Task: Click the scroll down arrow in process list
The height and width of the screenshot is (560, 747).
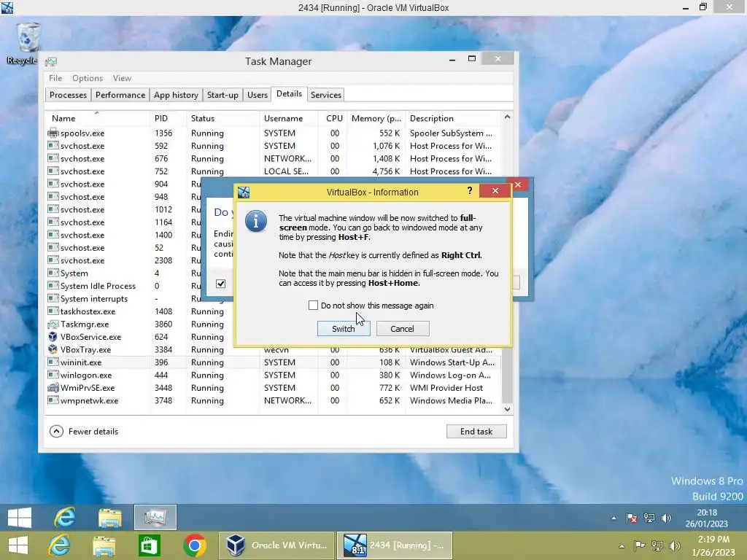Action: (508, 409)
